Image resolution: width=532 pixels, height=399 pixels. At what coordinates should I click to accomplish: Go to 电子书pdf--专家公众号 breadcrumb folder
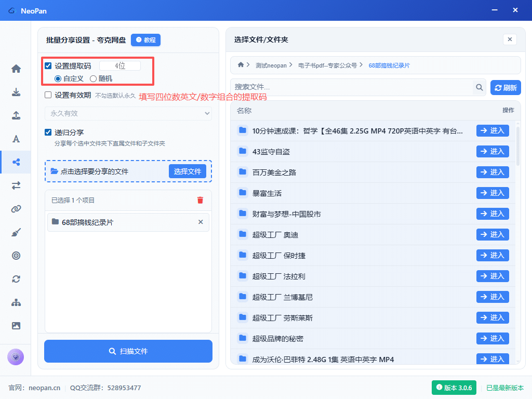click(x=327, y=65)
